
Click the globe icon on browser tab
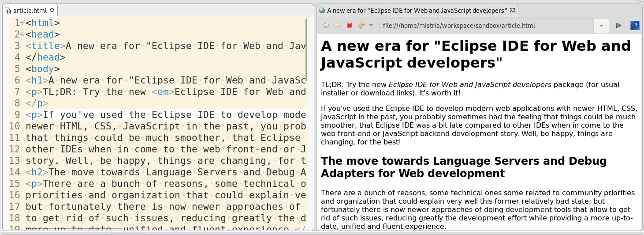[322, 10]
